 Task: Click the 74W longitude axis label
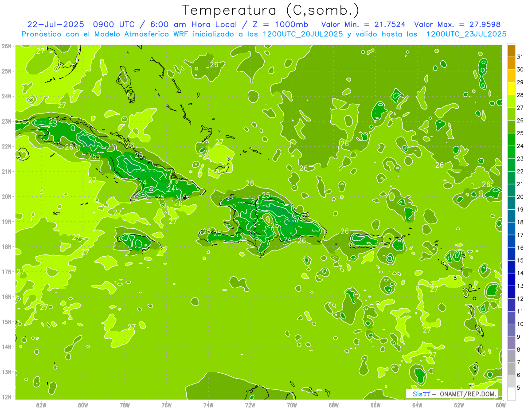(x=208, y=405)
